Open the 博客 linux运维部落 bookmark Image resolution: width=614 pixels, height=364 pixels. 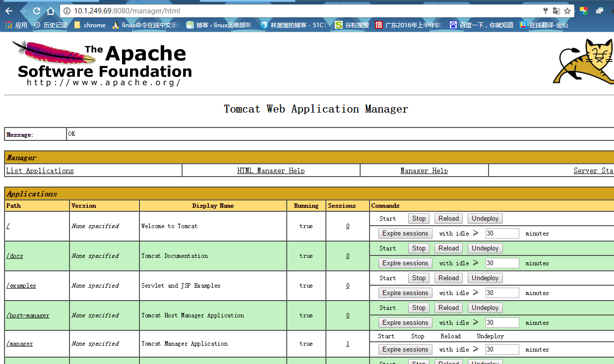pyautogui.click(x=219, y=25)
